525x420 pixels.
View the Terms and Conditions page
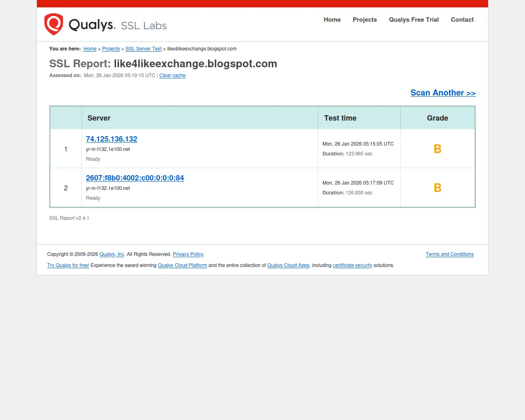(450, 254)
